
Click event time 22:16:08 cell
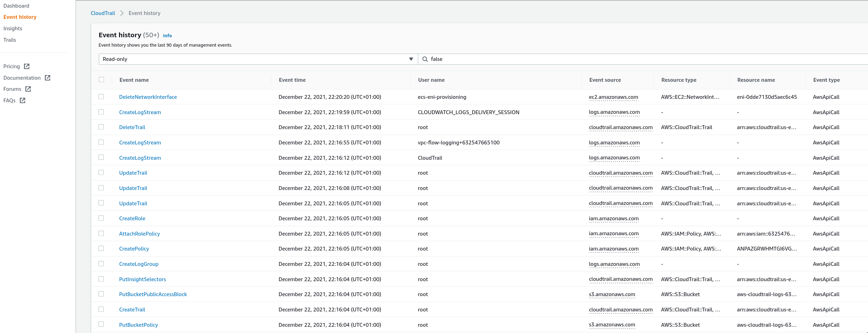click(330, 188)
